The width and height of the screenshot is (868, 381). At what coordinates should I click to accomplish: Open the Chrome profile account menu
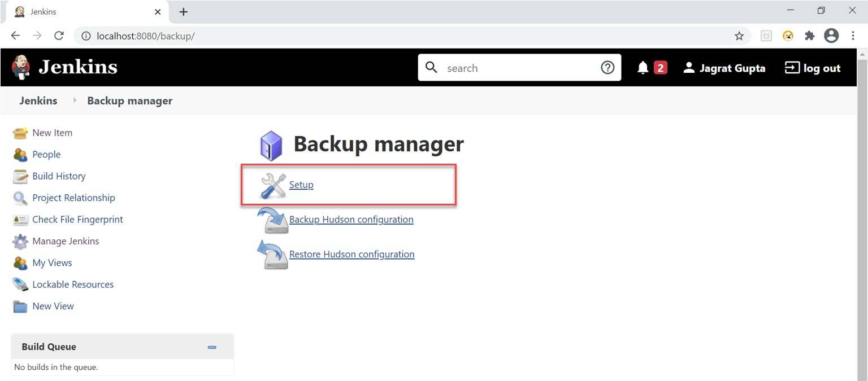point(831,35)
